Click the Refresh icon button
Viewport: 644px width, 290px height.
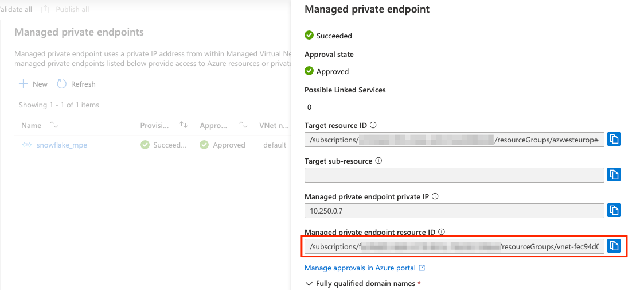[61, 84]
